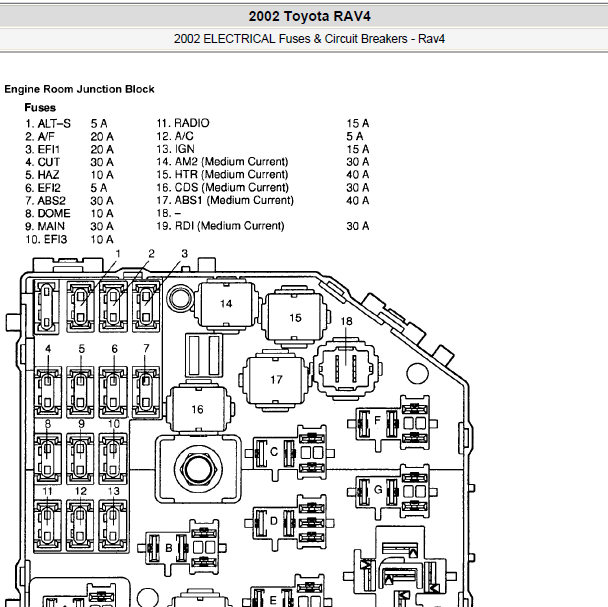Viewport: 608px width, 607px height.
Task: Click the "10 A" rating beside HAZ
Action: 102,175
